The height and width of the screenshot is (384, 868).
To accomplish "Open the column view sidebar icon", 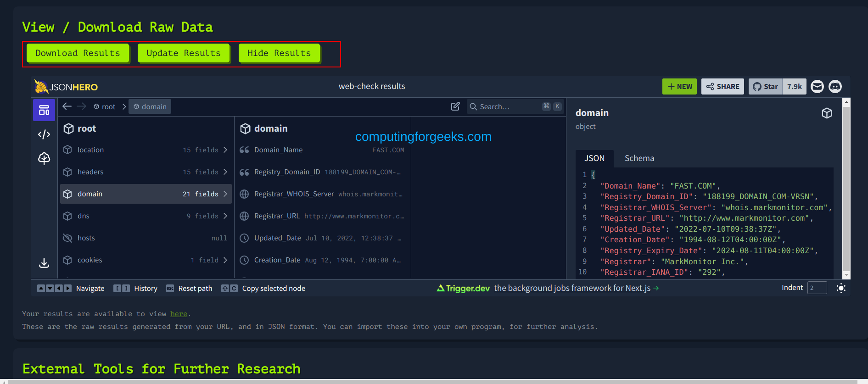I will [x=44, y=110].
